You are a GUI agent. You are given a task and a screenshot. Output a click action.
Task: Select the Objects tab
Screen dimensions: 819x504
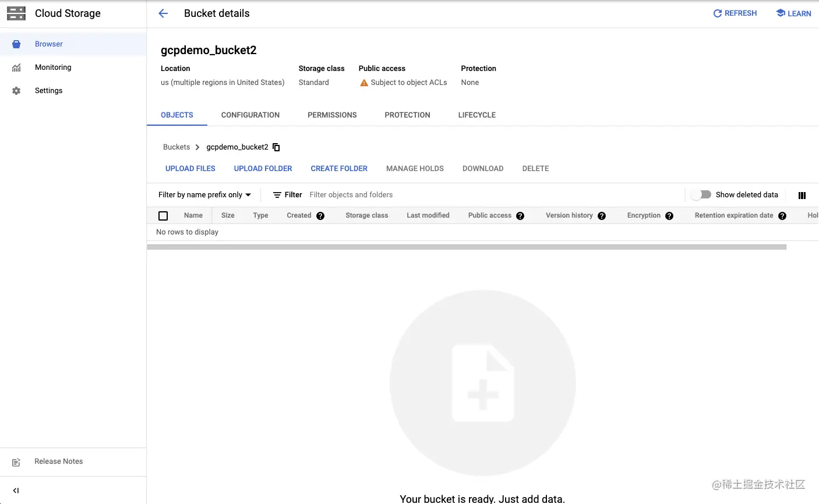[x=177, y=115]
